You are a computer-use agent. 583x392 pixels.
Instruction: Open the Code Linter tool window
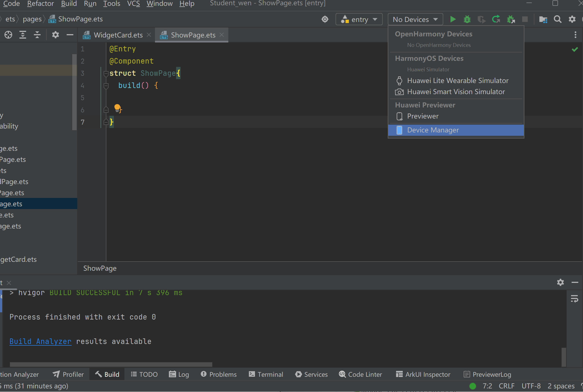[x=361, y=375]
